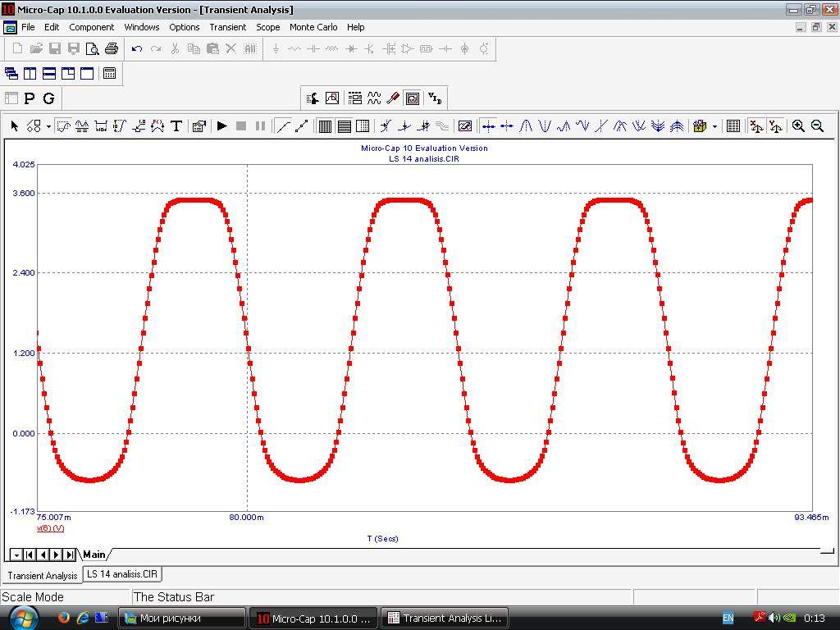Click the v(6) (V) waveform label
Viewport: 840px width, 630px height.
[x=50, y=528]
